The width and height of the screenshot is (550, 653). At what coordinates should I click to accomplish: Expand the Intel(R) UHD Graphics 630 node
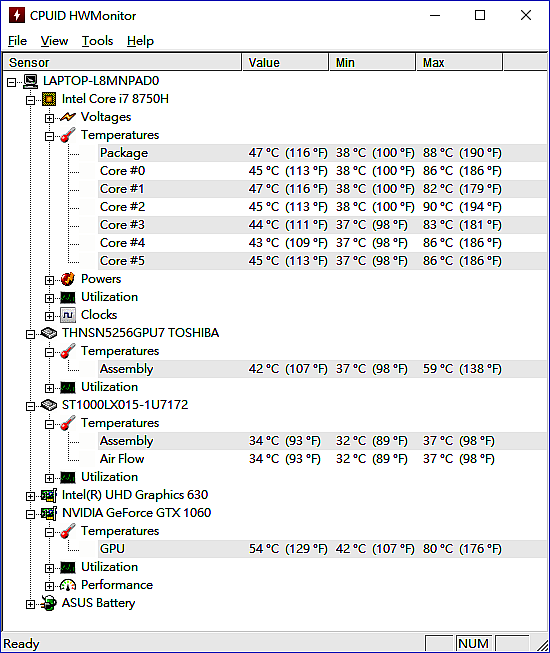coord(30,496)
